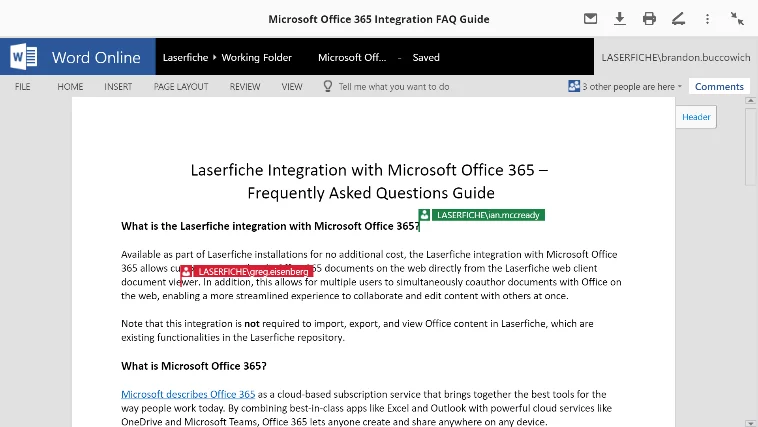Follow the 'Microsoft describes Office 365' link
Viewport: 758px width, 427px height.
[x=188, y=394]
